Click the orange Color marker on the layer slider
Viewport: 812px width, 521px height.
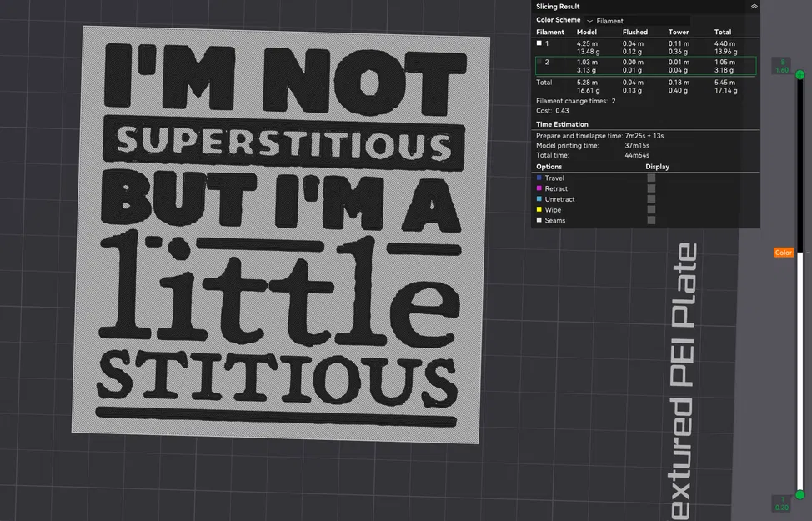782,252
